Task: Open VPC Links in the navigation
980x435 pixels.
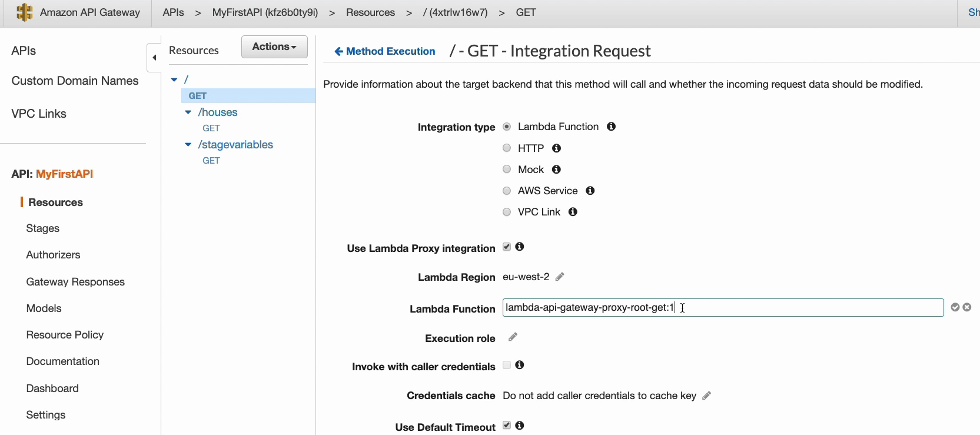Action: (39, 114)
